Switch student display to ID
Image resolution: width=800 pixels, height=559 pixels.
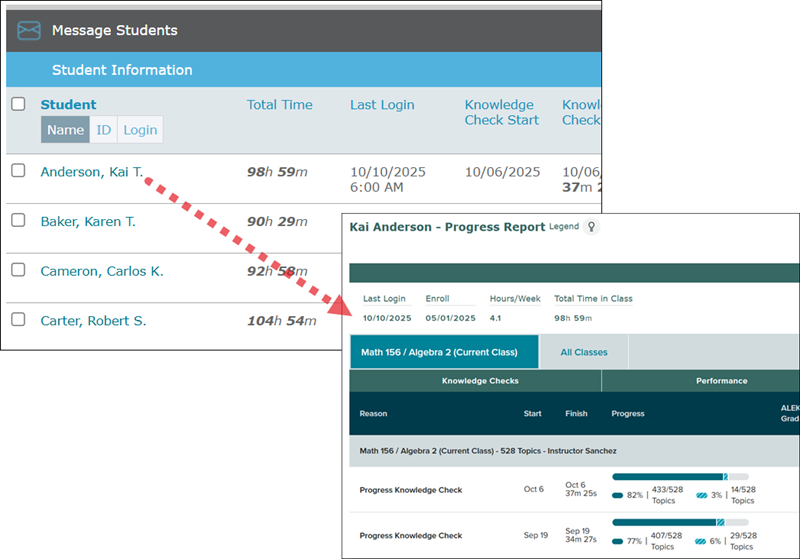(x=103, y=130)
